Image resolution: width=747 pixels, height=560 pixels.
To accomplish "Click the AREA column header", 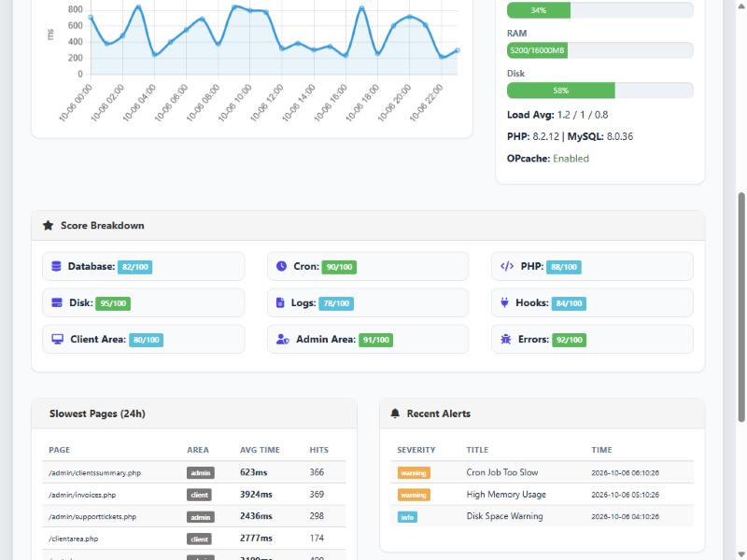I will point(198,450).
